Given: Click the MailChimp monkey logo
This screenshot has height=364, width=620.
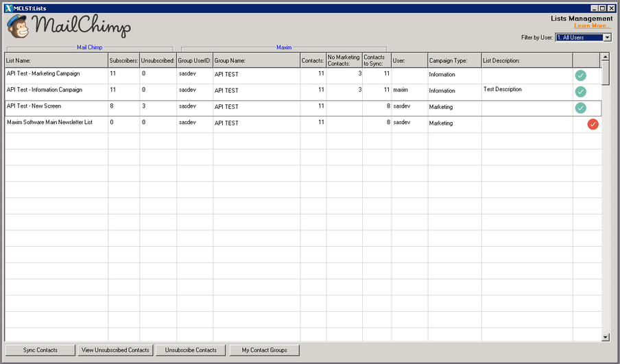Looking at the screenshot, I should (18, 27).
